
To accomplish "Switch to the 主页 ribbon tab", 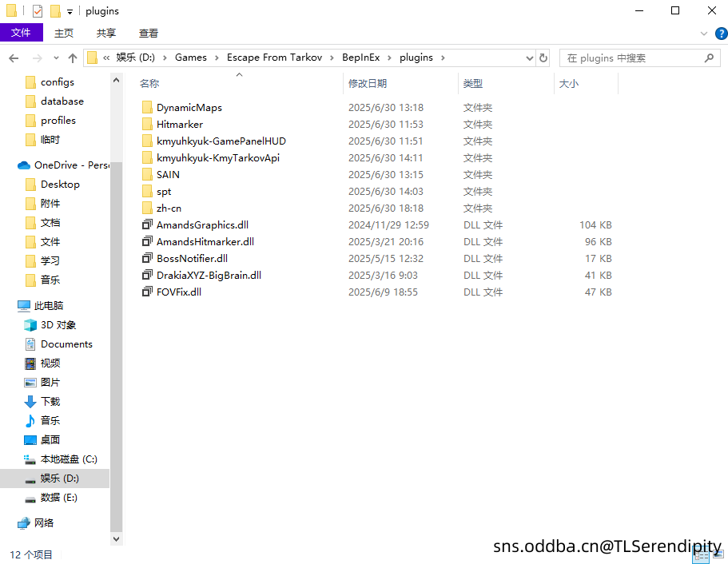I will coord(64,33).
